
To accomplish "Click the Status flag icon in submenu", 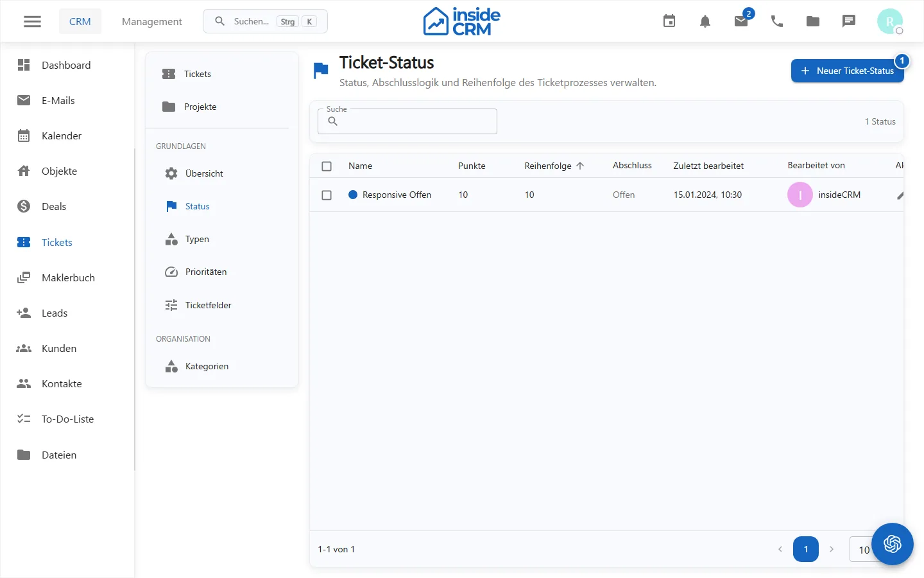I will coord(171,206).
